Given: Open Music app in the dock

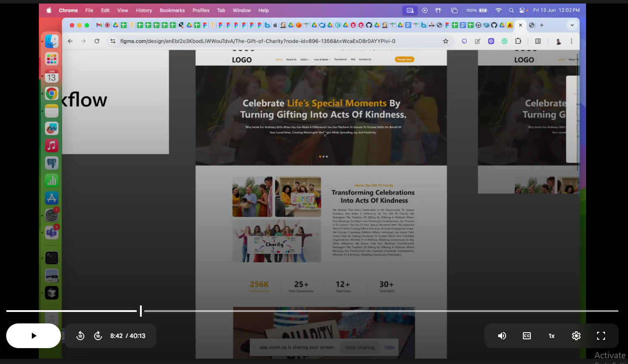Looking at the screenshot, I should [52, 146].
